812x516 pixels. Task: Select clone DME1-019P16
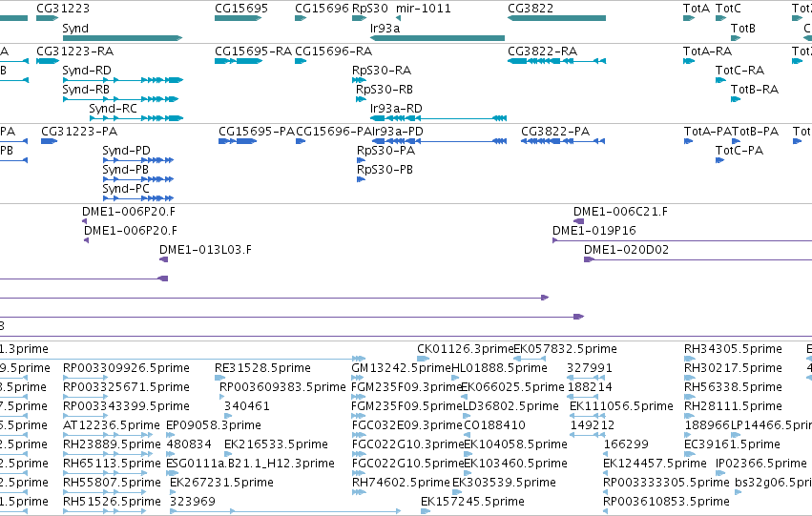pyautogui.click(x=594, y=231)
